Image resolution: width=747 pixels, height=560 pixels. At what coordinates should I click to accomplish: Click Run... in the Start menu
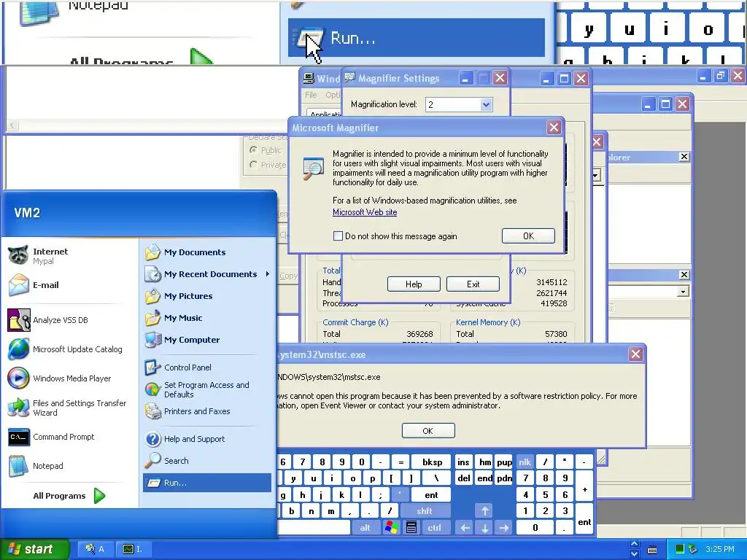(x=207, y=483)
